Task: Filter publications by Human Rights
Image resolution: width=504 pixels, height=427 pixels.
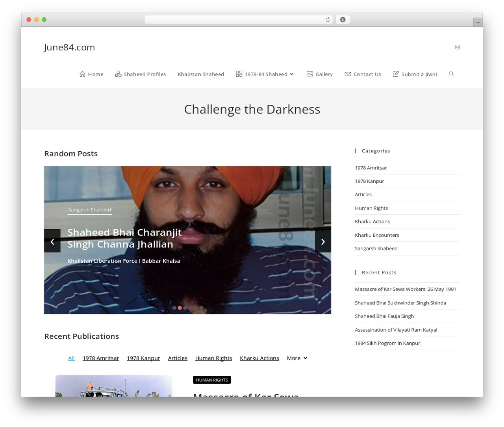Action: (213, 358)
